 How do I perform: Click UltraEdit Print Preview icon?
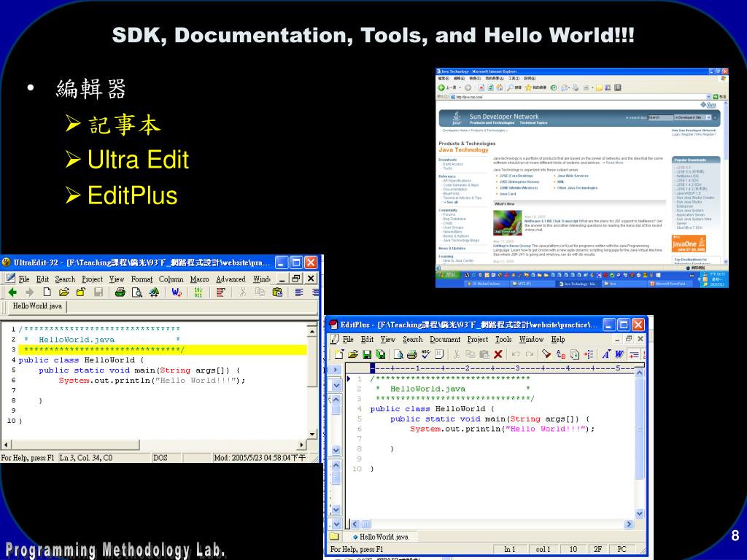pos(136,292)
